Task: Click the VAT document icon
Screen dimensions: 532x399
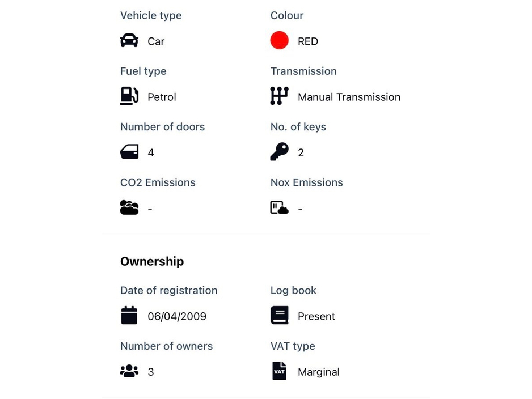Action: pos(279,371)
